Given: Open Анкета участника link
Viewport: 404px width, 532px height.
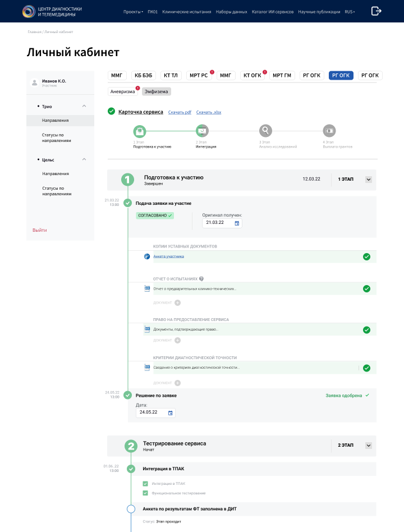Looking at the screenshot, I should (x=168, y=256).
